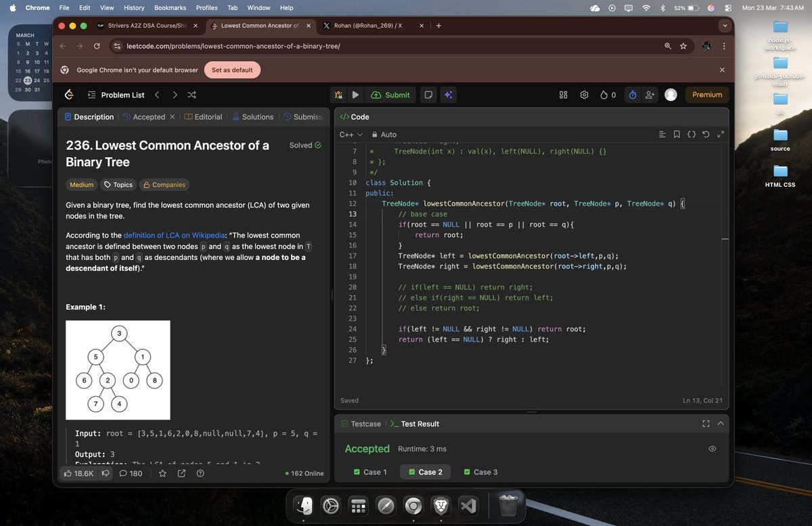Dislike the problem with thumbs down
Screen dimensions: 812x526
(x=105, y=473)
